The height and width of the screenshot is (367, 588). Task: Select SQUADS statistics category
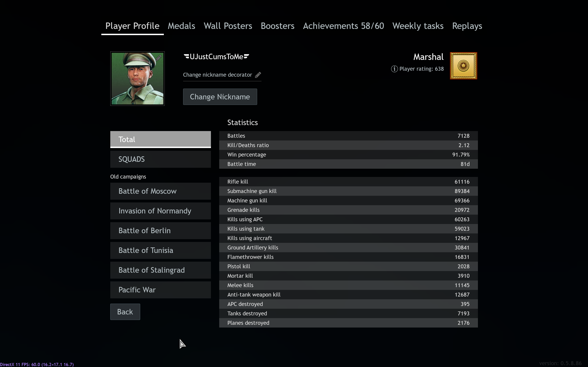click(160, 159)
